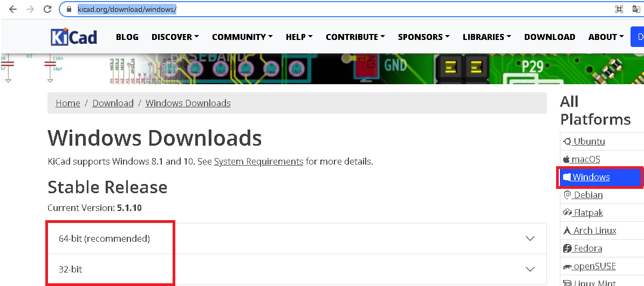Open the COMMUNITY dropdown menu
The height and width of the screenshot is (286, 644).
[242, 37]
